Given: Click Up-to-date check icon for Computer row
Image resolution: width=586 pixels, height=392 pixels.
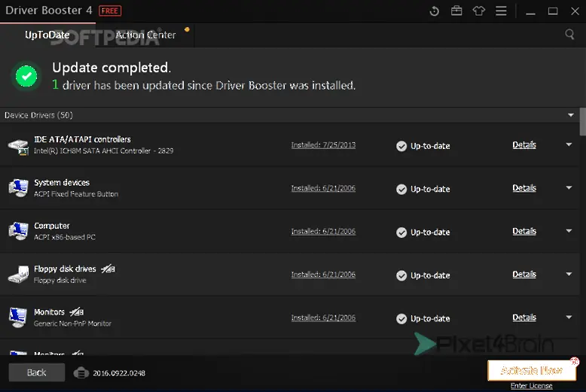Looking at the screenshot, I should tap(401, 232).
